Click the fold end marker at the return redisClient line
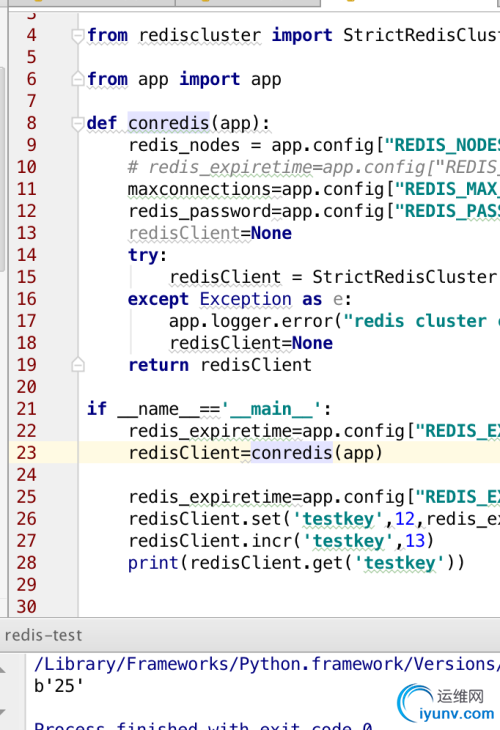Image resolution: width=500 pixels, height=730 pixels. pos(77,365)
